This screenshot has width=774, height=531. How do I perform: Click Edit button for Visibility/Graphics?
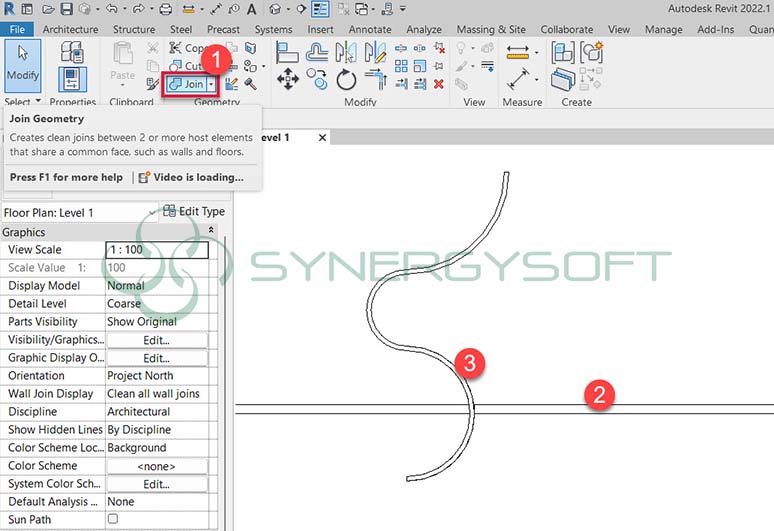pyautogui.click(x=156, y=340)
